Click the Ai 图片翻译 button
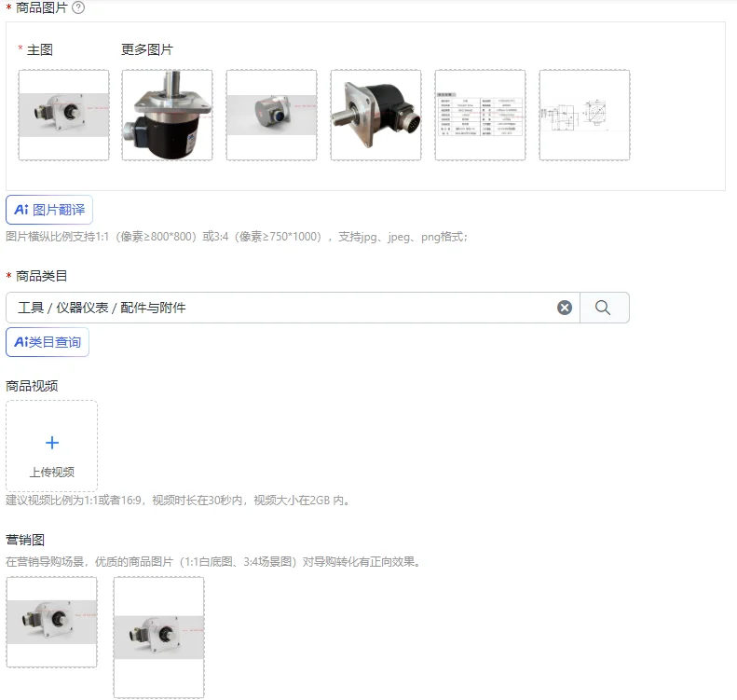 (x=49, y=210)
